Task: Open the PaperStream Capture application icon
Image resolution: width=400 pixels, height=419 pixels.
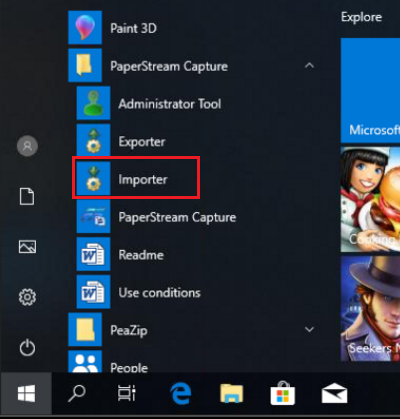Action: [x=93, y=216]
